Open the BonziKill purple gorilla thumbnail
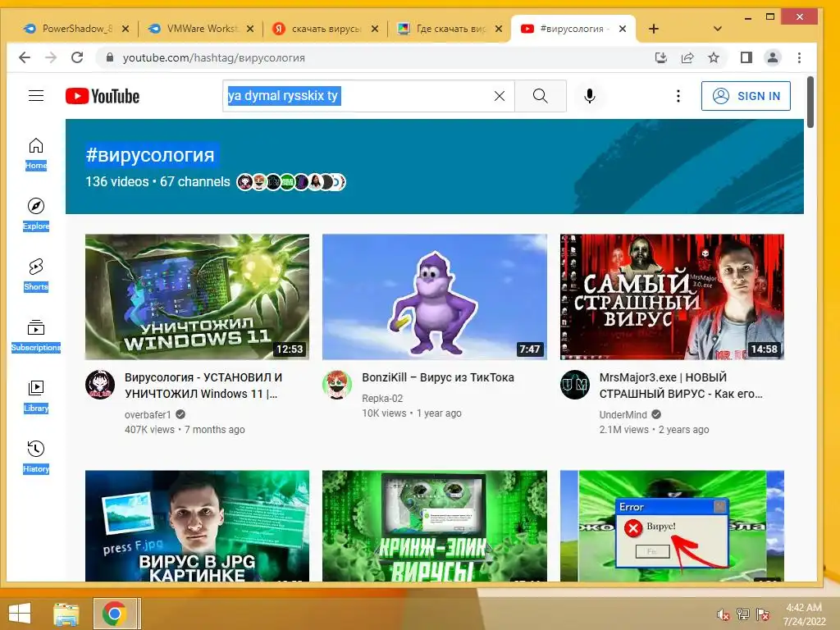Screen dimensions: 840x630 [x=435, y=297]
